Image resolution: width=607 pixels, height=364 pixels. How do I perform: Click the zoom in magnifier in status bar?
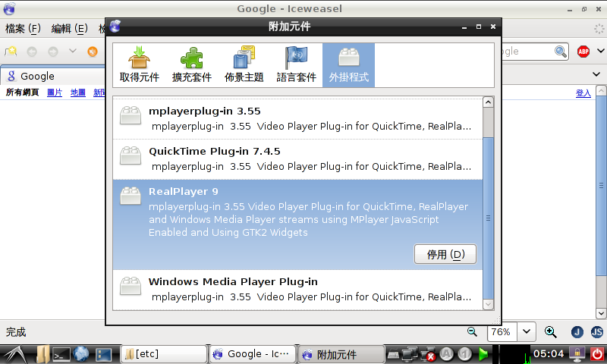550,332
